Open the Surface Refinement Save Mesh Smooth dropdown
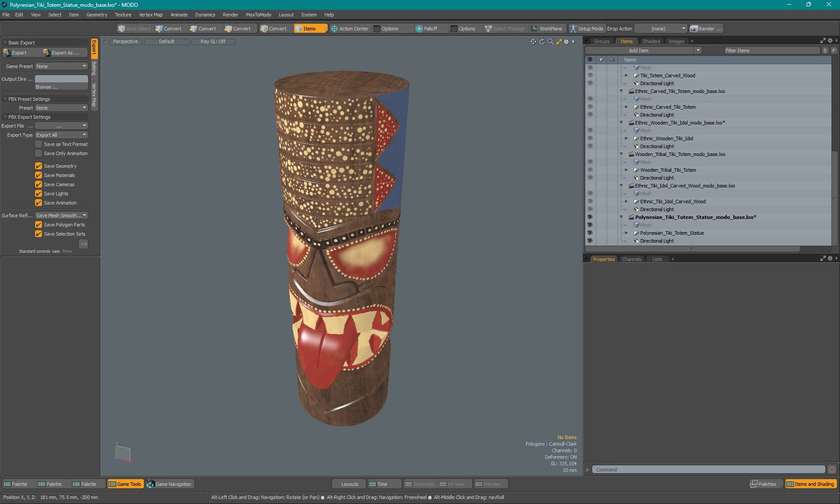 pyautogui.click(x=62, y=215)
